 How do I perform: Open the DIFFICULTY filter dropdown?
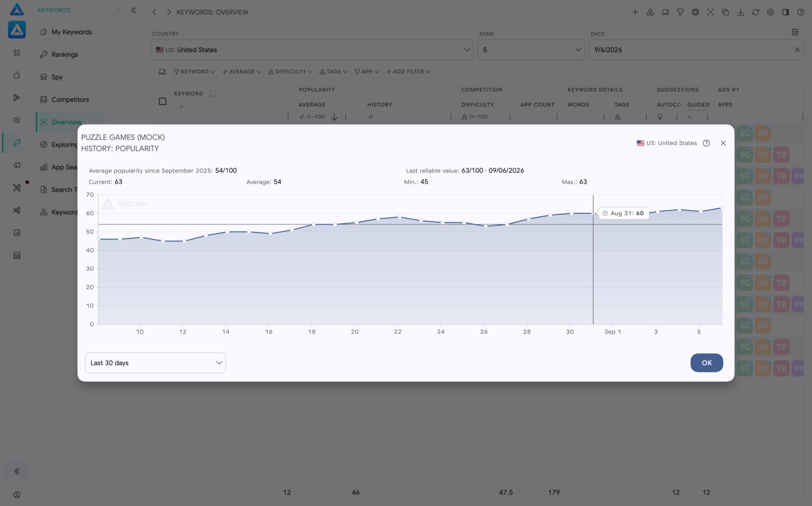[290, 72]
